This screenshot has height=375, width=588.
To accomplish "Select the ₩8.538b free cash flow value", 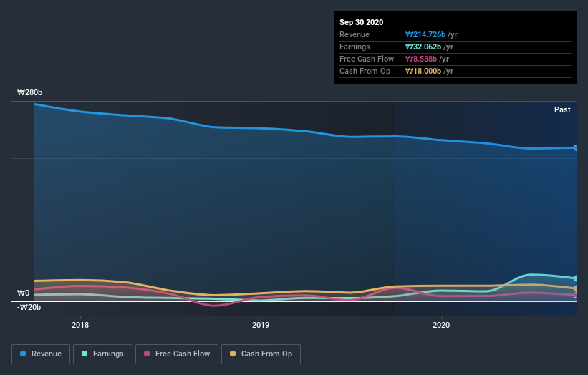I will 420,59.
